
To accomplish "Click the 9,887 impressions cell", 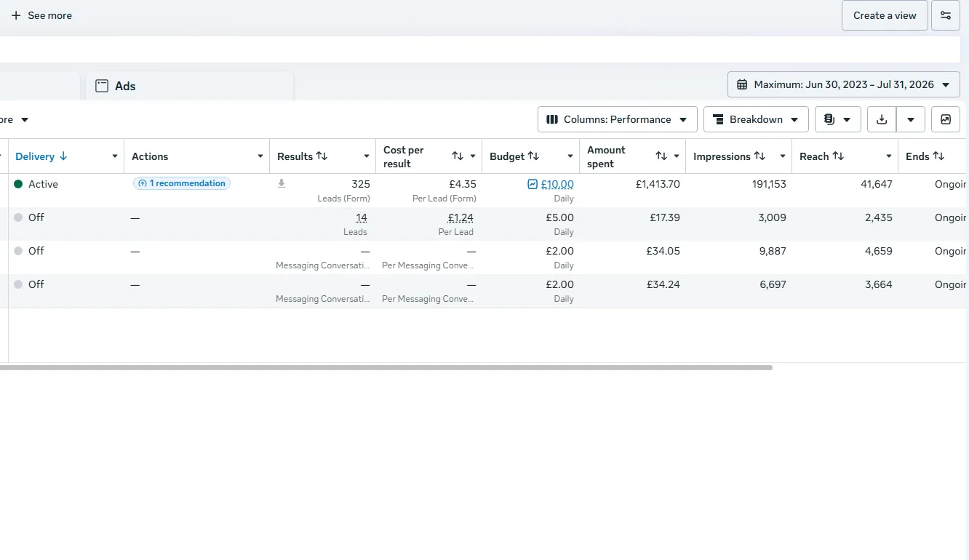I will coord(772,251).
